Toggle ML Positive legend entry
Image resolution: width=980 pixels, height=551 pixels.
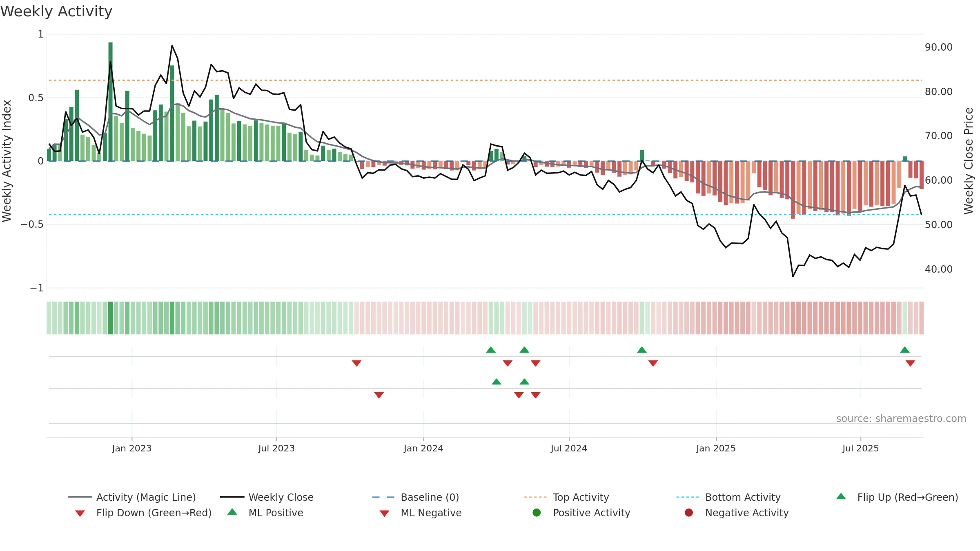pos(265,513)
